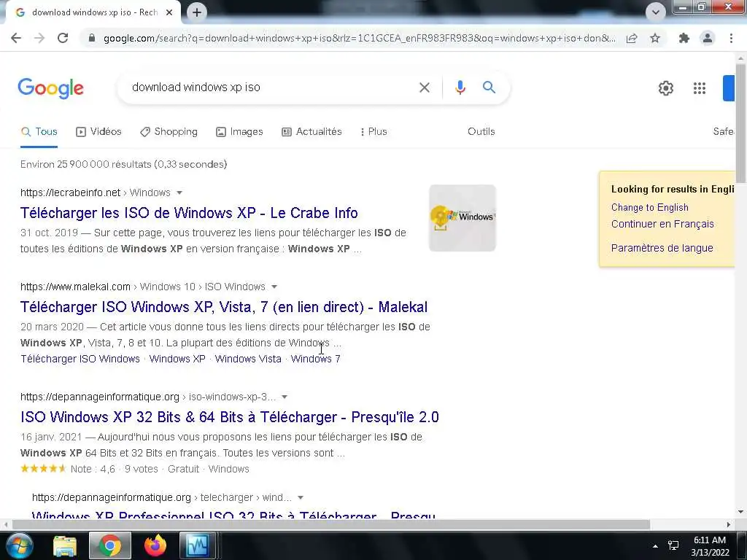Open the Chrome profile avatar

coord(708,38)
